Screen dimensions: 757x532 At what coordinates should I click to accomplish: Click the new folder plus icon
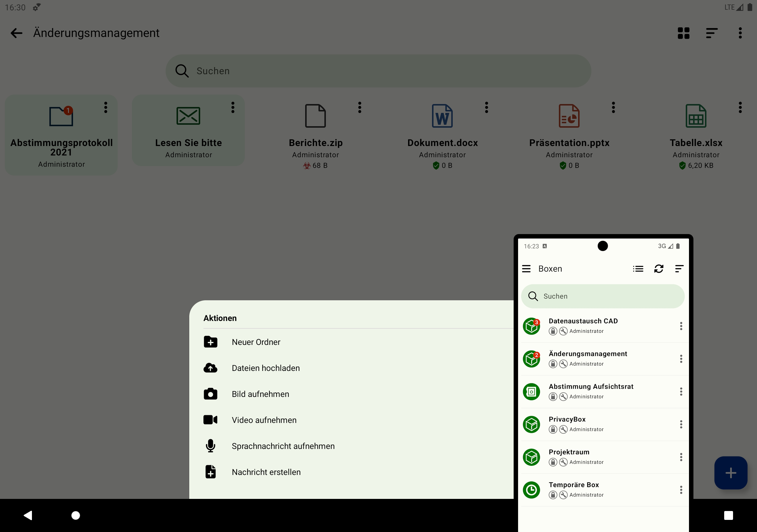pos(210,342)
